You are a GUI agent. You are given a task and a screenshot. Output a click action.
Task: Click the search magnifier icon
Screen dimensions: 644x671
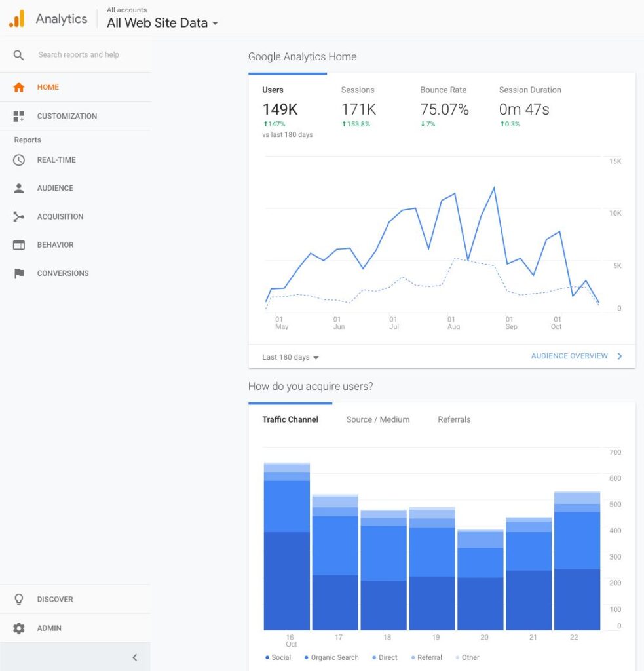coord(18,55)
